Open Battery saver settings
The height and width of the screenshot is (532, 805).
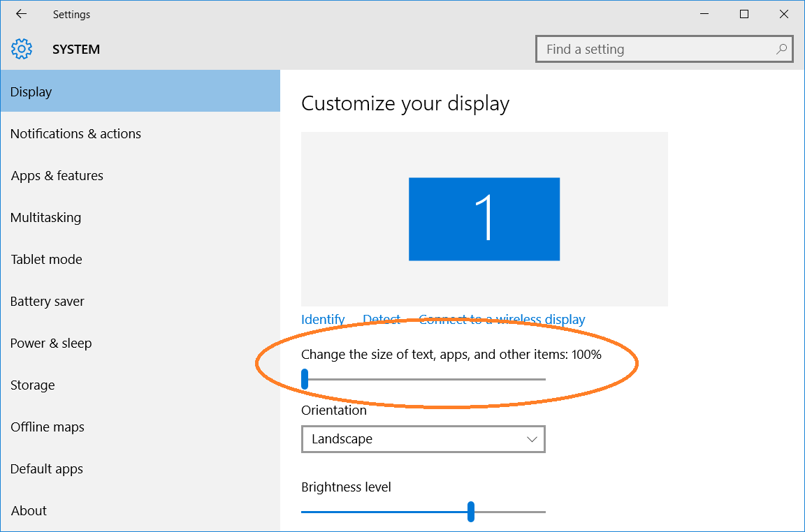coord(47,301)
